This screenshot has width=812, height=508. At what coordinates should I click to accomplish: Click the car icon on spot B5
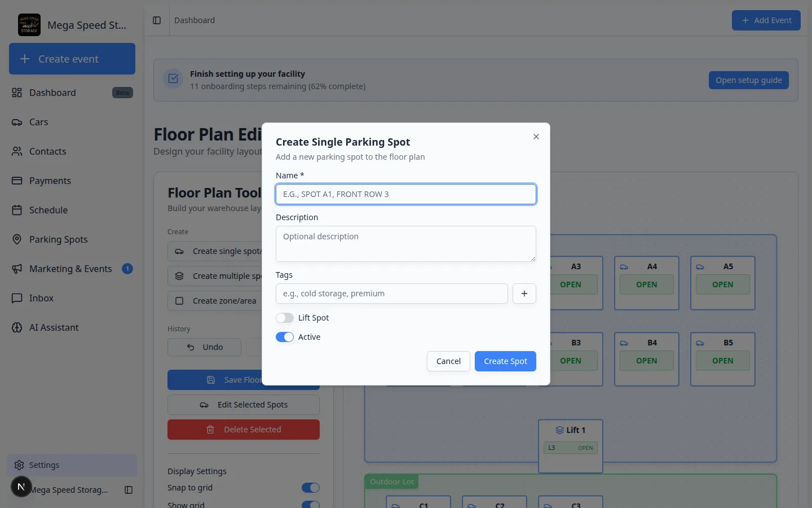[x=700, y=343]
